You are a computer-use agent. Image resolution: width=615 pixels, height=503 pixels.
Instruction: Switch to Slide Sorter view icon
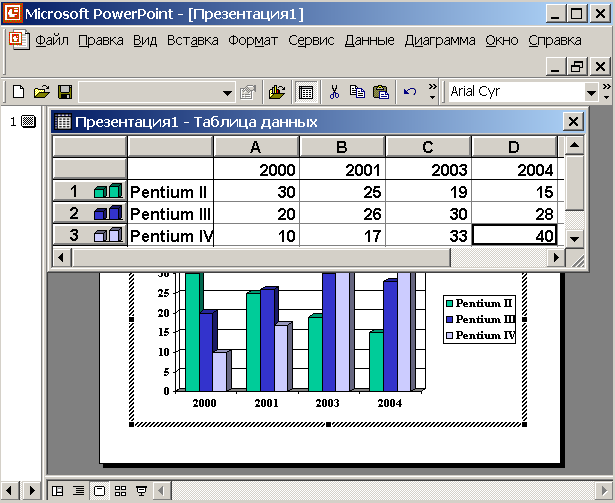(x=120, y=491)
